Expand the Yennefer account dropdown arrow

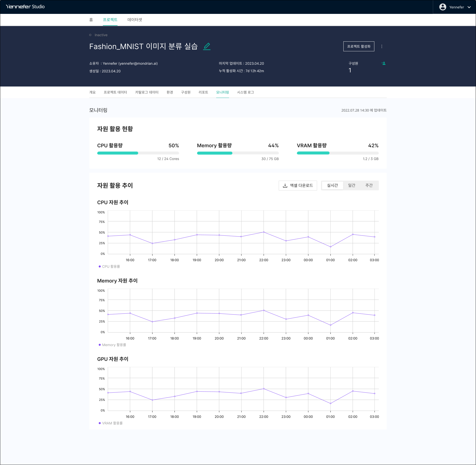click(469, 7)
